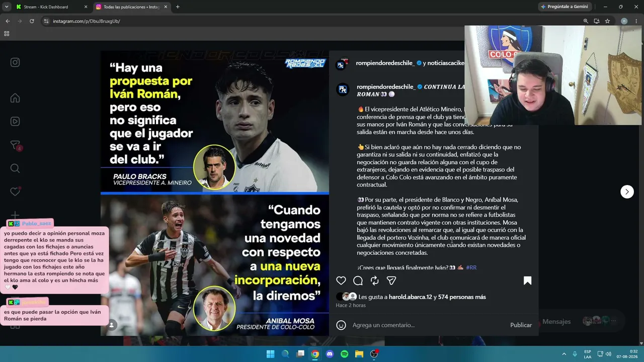Open the emoji picker for comments
644x362 pixels.
coord(341,325)
